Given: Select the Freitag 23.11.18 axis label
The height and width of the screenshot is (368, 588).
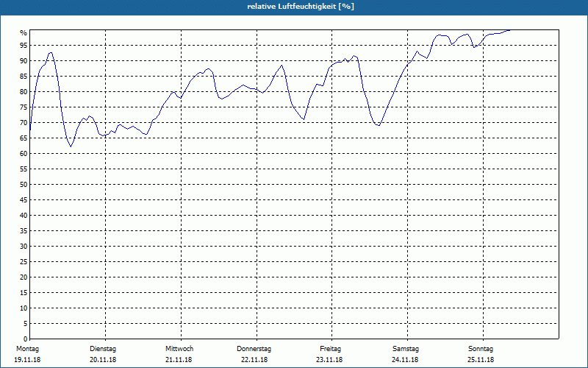Looking at the screenshot, I should (329, 354).
